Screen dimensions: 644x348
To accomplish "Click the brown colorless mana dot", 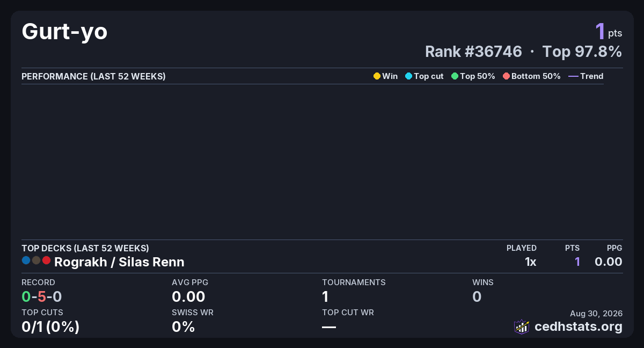I will [x=36, y=260].
